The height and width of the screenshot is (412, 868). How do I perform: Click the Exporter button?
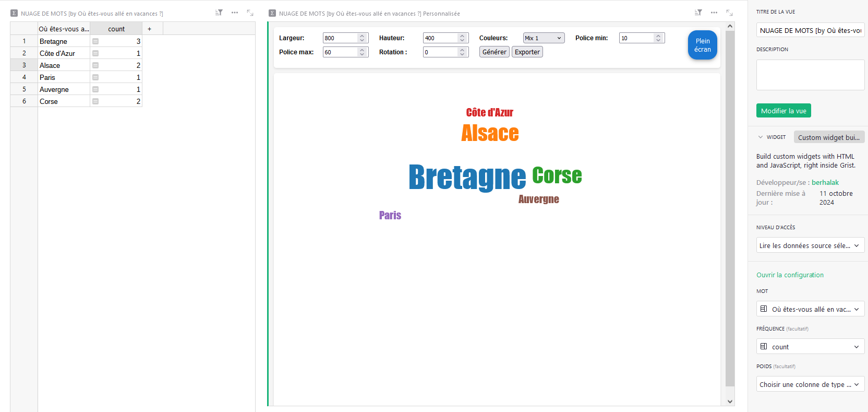coord(527,52)
